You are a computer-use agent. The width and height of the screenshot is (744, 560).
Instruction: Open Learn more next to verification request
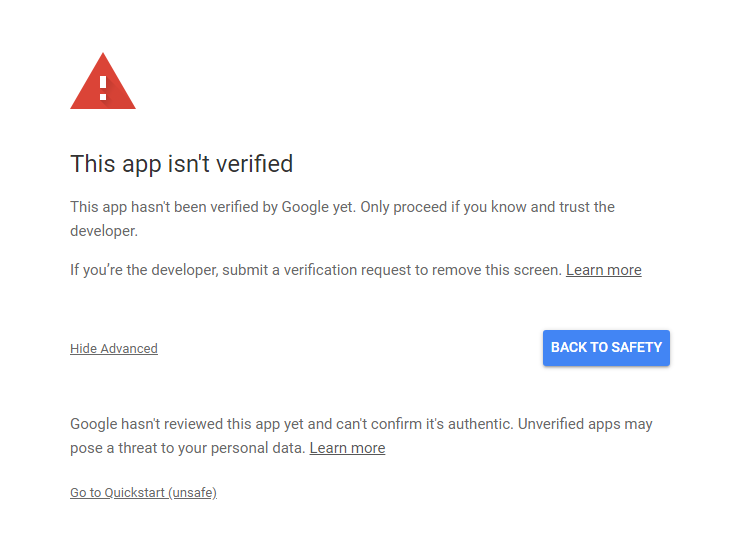tap(603, 270)
